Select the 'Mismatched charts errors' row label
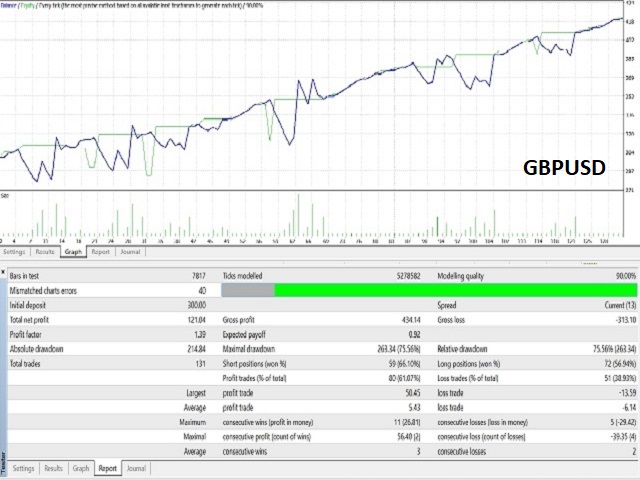This screenshot has width=640, height=480. coord(43,291)
